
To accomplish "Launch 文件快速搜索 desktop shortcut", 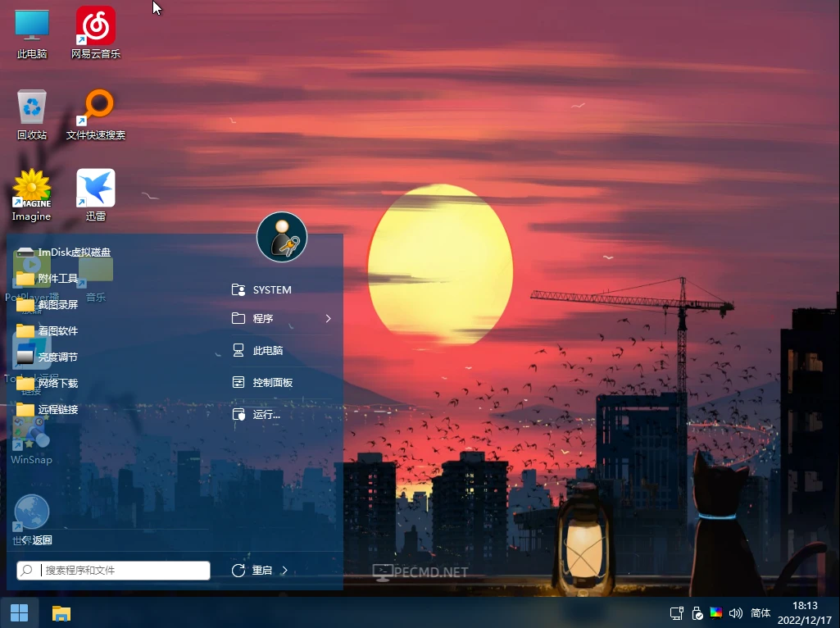I will point(95,115).
